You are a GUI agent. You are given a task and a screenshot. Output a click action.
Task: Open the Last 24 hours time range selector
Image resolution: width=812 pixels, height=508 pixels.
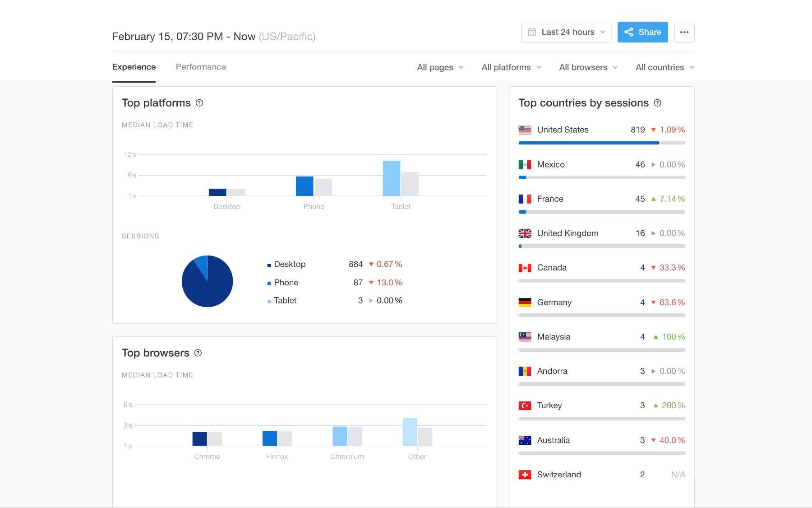(x=566, y=32)
